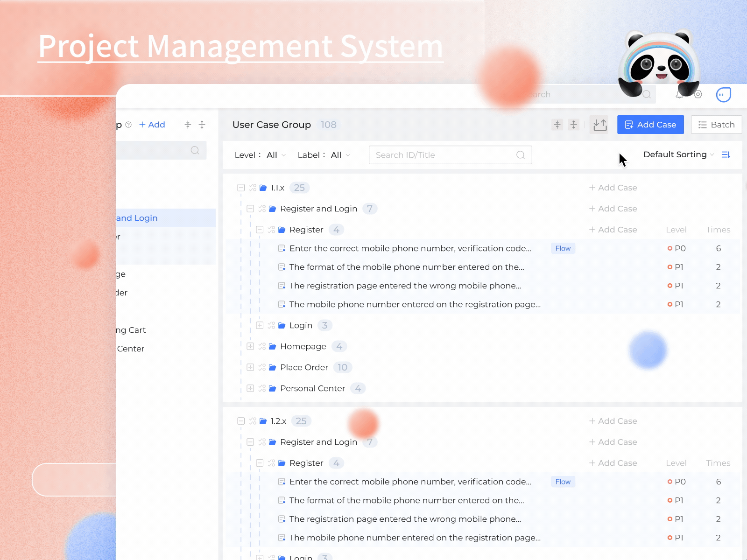Screen dimensions: 747x560
Task: Click the blue Add Case button
Action: pyautogui.click(x=650, y=125)
